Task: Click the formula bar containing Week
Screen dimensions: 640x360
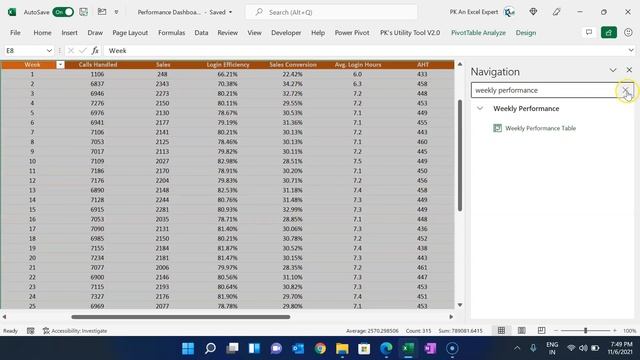Action: [x=364, y=51]
